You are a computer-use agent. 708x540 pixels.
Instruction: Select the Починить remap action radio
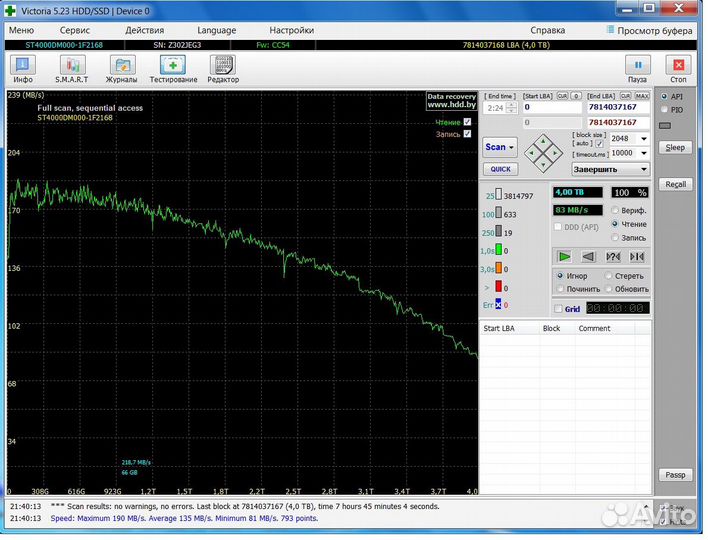[x=560, y=288]
